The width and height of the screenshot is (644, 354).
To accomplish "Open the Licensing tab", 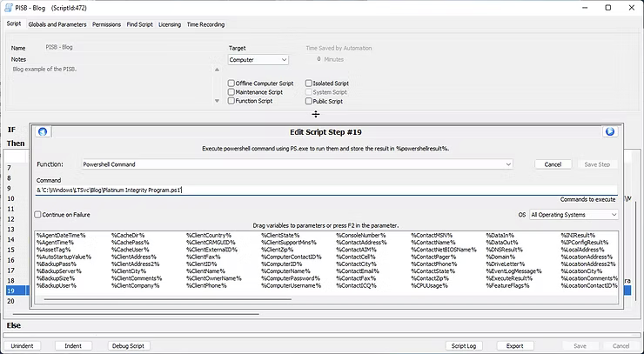I will tap(170, 24).
